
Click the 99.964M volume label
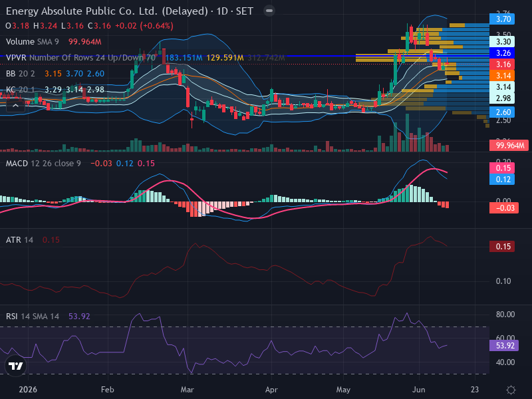point(509,146)
